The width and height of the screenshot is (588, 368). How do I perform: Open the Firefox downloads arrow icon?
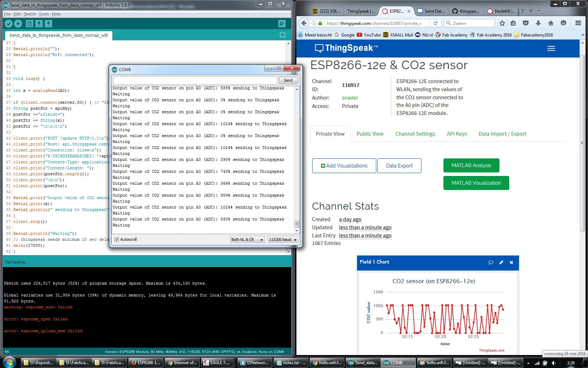538,23
